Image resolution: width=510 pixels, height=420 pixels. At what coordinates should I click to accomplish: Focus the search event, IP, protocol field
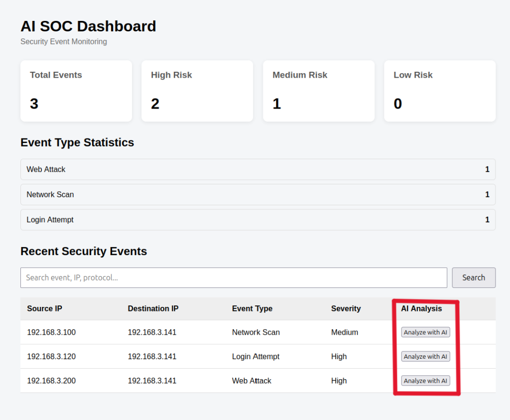[x=234, y=278]
